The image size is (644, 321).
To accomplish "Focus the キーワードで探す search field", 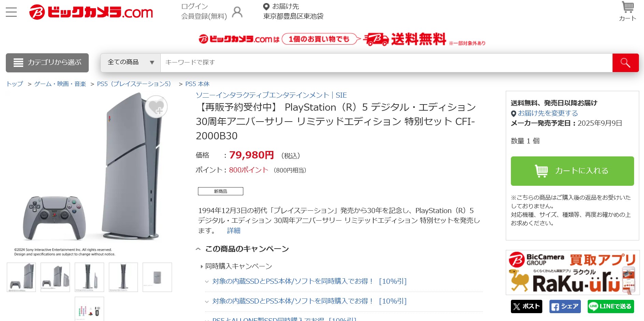I will pyautogui.click(x=386, y=63).
